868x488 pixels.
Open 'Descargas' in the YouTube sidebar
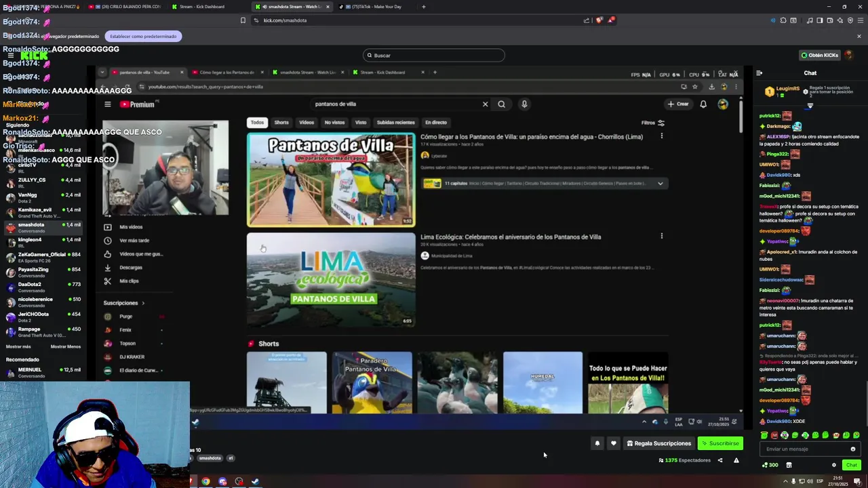pyautogui.click(x=130, y=268)
